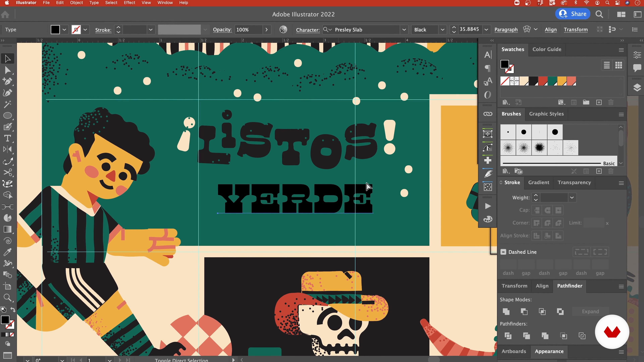Click the Recolor Artwork wheel icon

283,29
